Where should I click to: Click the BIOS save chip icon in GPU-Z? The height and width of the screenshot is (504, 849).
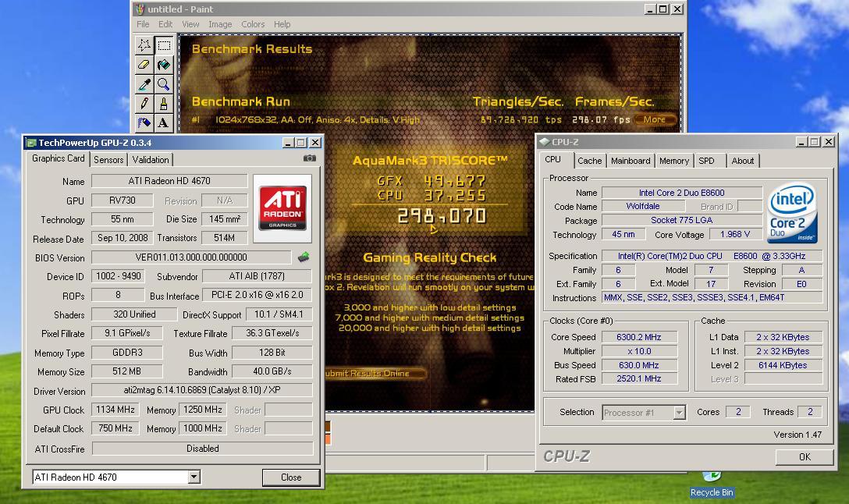tap(304, 257)
